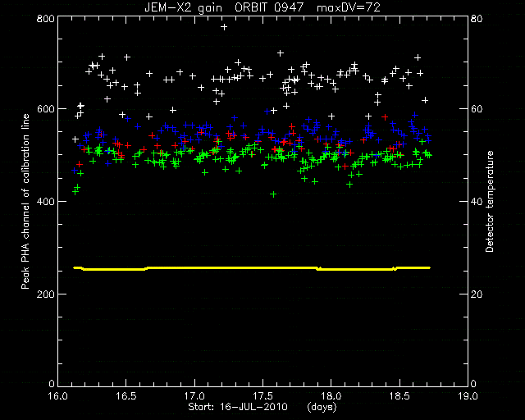Click the 800 tick label on left axis

(45, 18)
